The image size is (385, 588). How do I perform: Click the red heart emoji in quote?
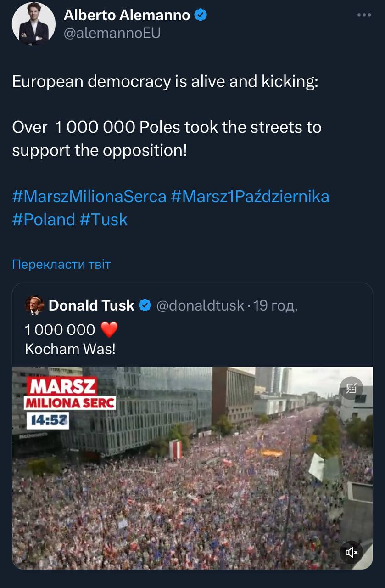[109, 329]
